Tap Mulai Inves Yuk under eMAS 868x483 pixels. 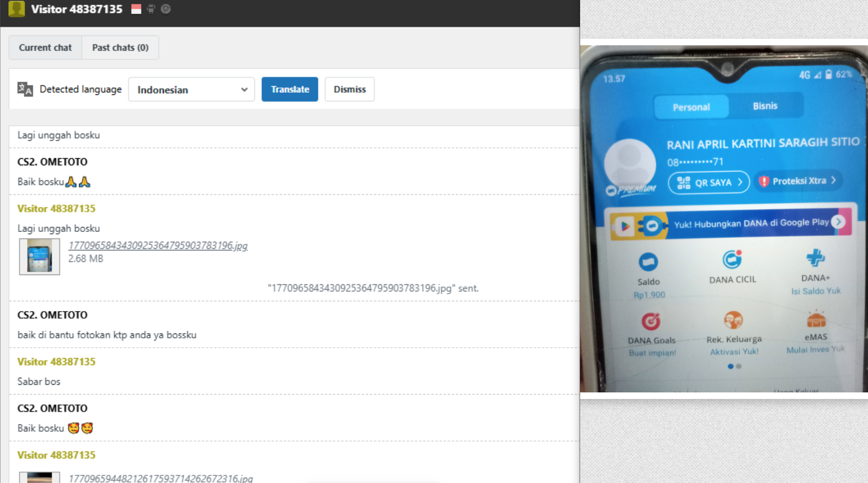click(816, 349)
